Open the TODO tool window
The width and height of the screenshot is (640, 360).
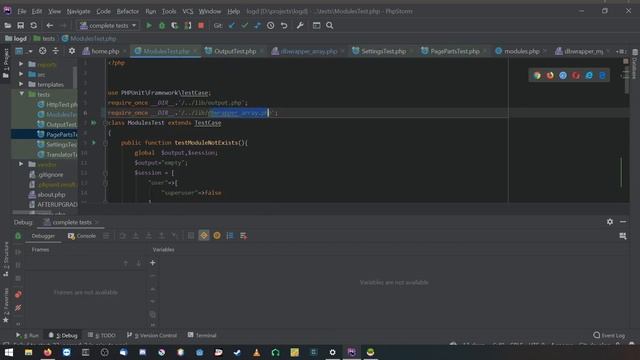tap(102, 335)
